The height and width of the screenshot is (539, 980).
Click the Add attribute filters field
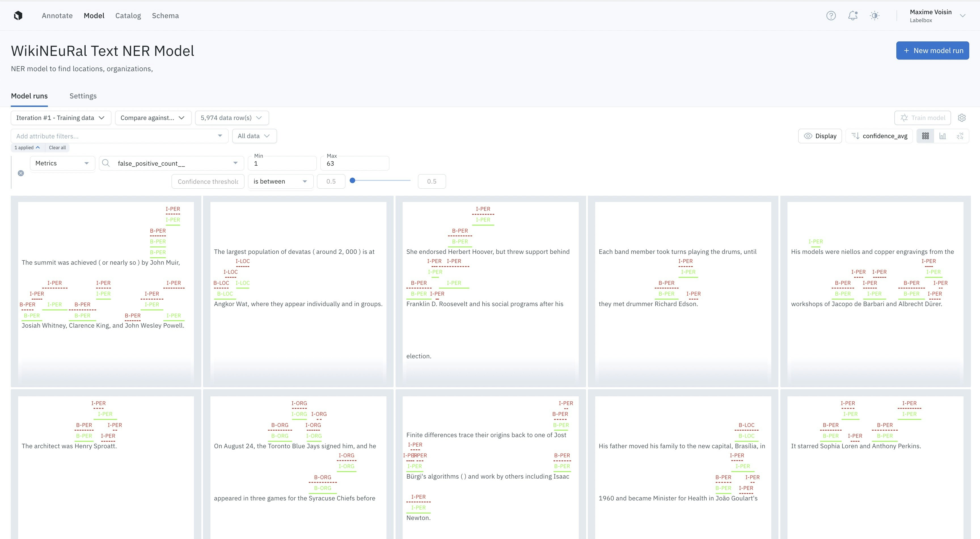click(x=119, y=136)
